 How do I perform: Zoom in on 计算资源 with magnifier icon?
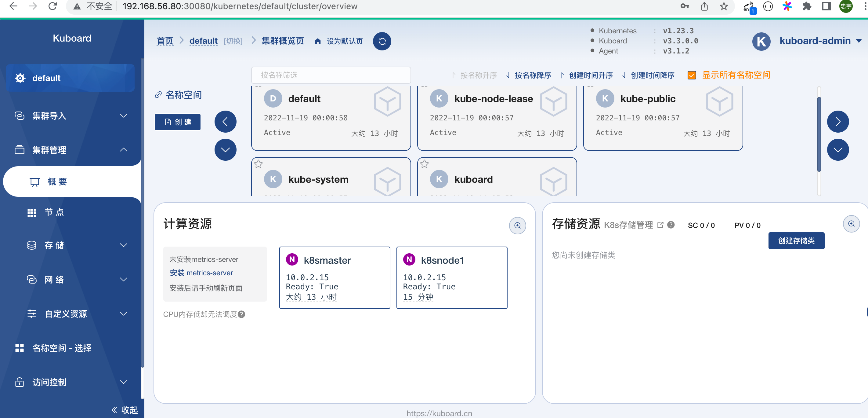pyautogui.click(x=518, y=226)
